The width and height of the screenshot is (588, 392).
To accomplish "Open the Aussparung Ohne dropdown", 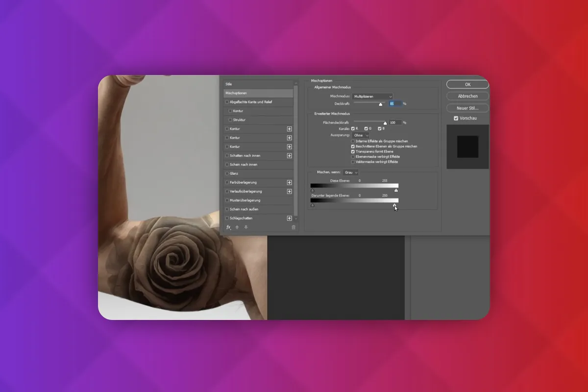I will [x=361, y=135].
